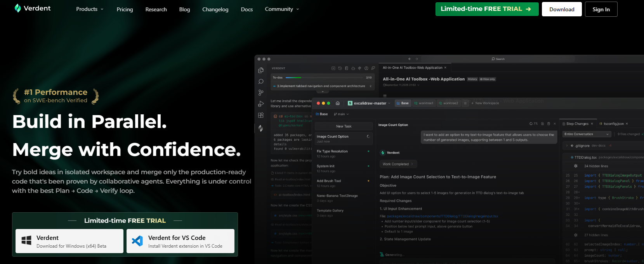Screen dimensions: 644x264
Task: Close the Image Count Option chat panel
Action: 555,124
